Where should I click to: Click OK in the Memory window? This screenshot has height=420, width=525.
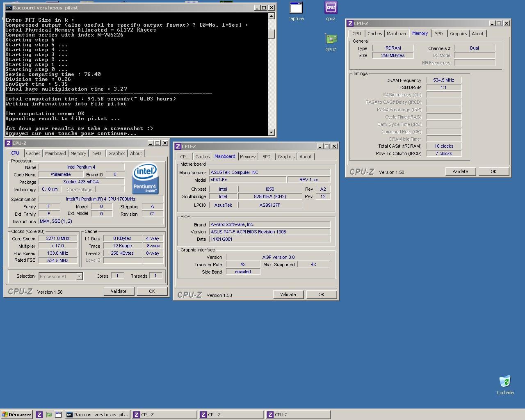click(493, 171)
